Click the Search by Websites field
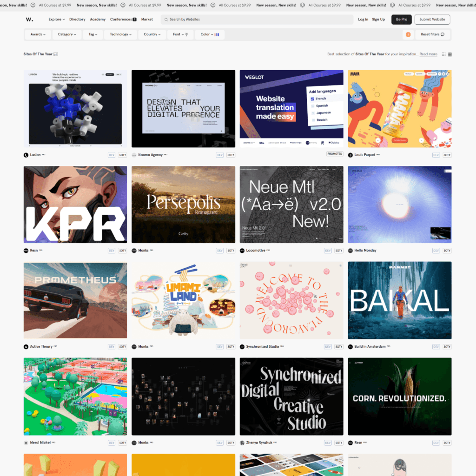The height and width of the screenshot is (476, 476). (257, 20)
